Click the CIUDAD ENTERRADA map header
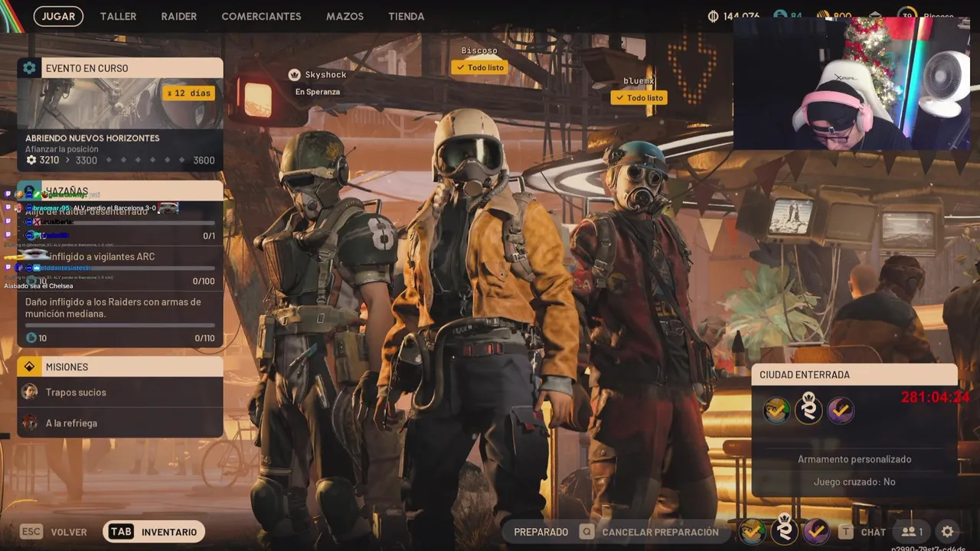 (x=854, y=375)
